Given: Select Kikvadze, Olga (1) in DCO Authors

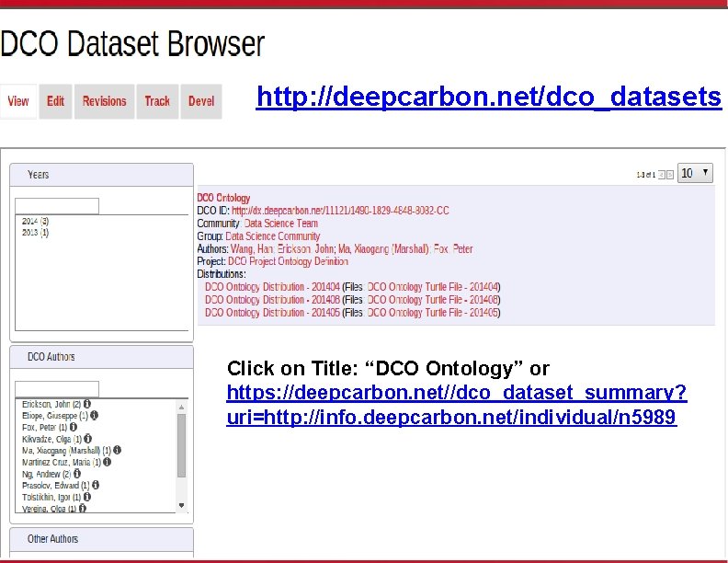Looking at the screenshot, I should point(52,439).
